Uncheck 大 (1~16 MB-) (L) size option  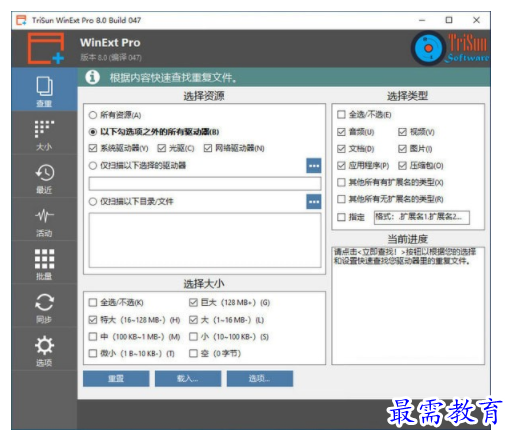pyautogui.click(x=226, y=320)
